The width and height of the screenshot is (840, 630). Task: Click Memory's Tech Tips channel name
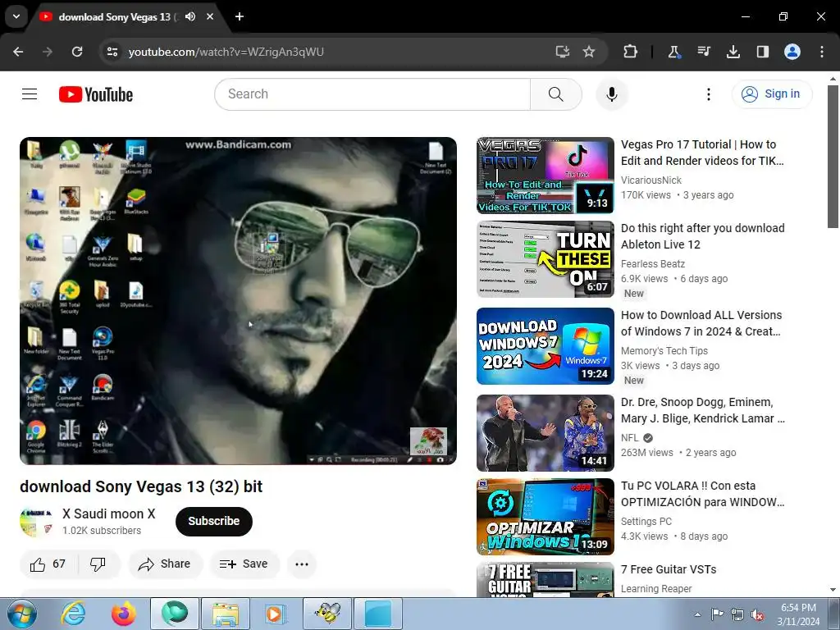664,351
